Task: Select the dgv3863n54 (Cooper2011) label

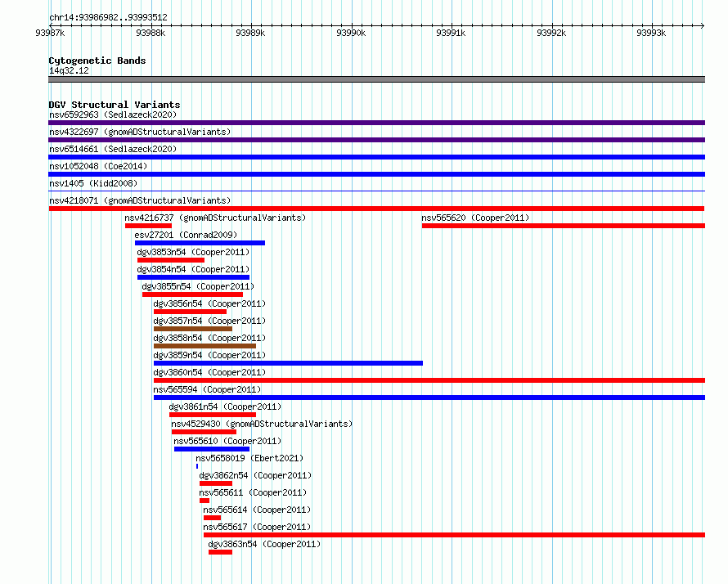Action: tap(264, 544)
